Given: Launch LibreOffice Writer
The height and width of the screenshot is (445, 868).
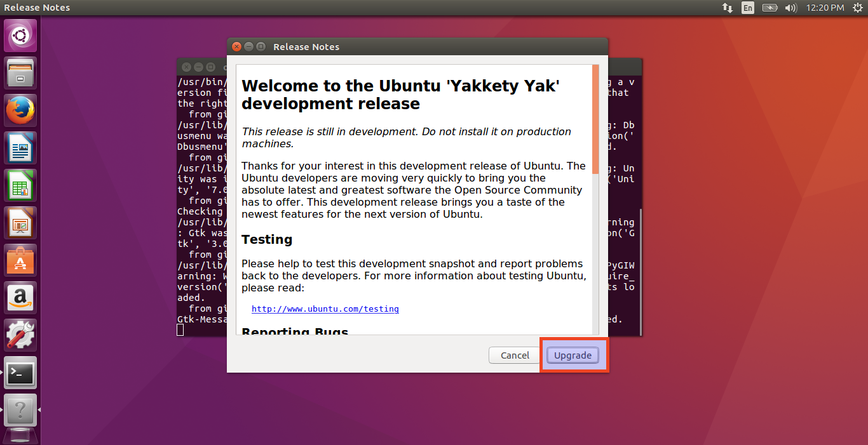Looking at the screenshot, I should pos(20,148).
